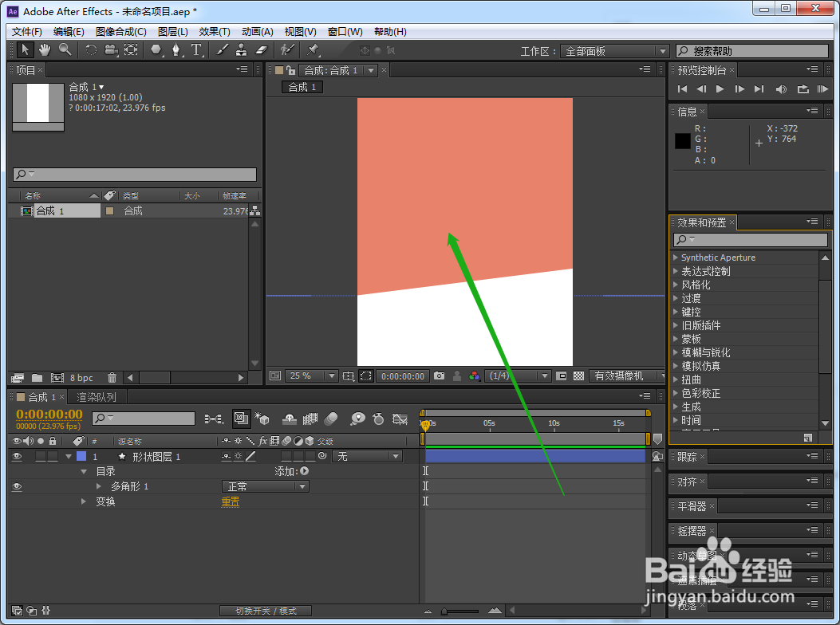The width and height of the screenshot is (840, 625).
Task: Click the blue layer label color swatch
Action: [x=81, y=456]
